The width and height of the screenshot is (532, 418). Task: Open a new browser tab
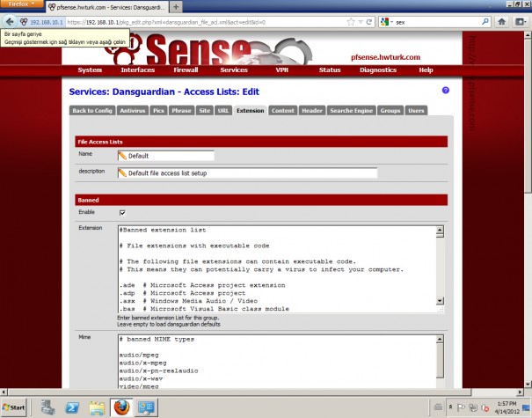tap(176, 7)
